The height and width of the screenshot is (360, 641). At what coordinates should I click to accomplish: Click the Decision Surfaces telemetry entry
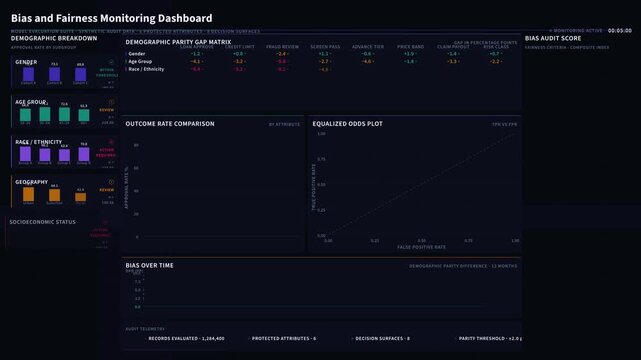click(382, 339)
